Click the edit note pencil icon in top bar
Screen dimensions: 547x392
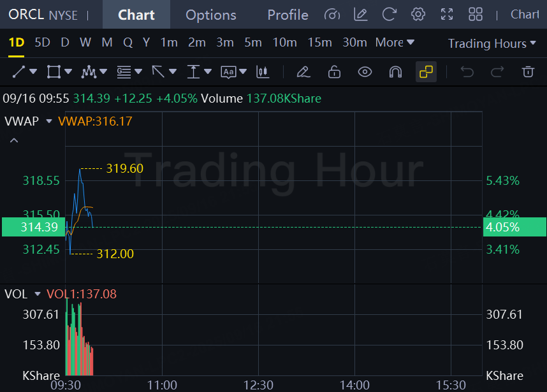coord(360,15)
